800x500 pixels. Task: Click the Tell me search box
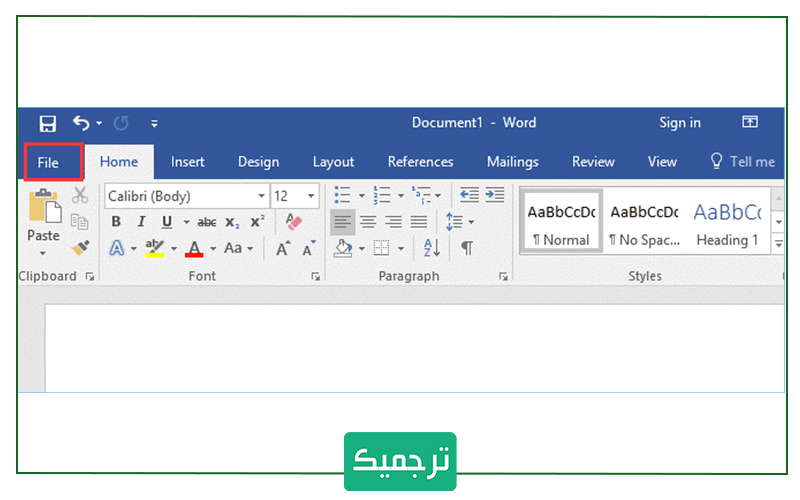pyautogui.click(x=742, y=162)
